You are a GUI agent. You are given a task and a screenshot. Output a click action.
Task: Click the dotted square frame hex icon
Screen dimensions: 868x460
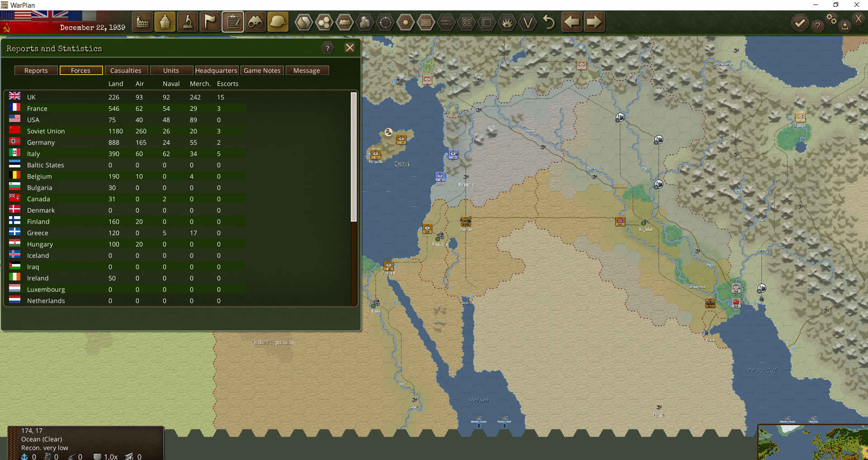(487, 22)
